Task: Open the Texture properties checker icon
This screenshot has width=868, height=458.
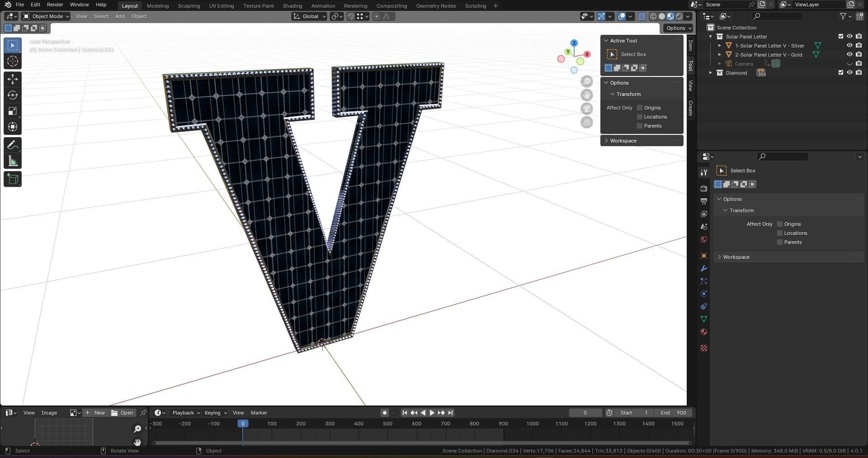Action: click(x=704, y=348)
